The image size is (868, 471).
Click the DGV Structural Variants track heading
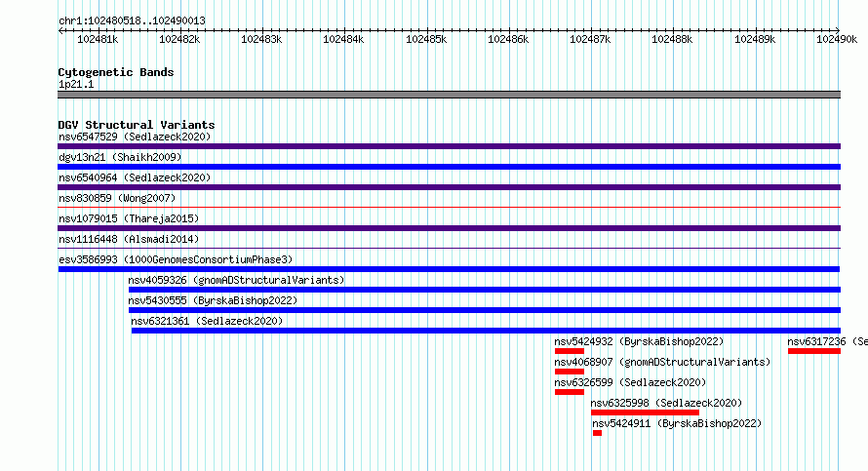point(137,125)
